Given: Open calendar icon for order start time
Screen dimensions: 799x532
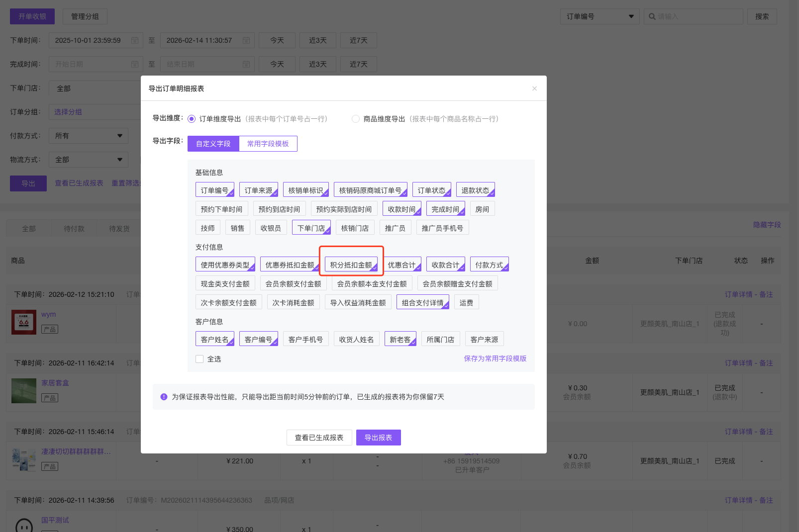Looking at the screenshot, I should click(135, 40).
